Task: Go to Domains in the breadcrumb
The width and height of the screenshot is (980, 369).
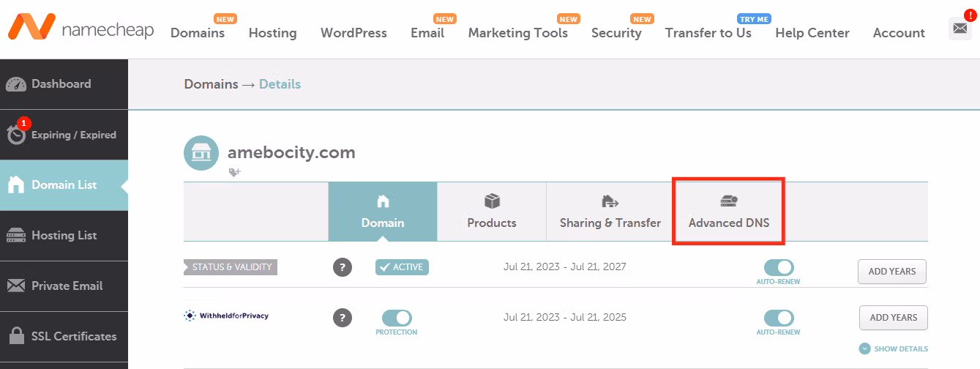Action: click(x=211, y=84)
